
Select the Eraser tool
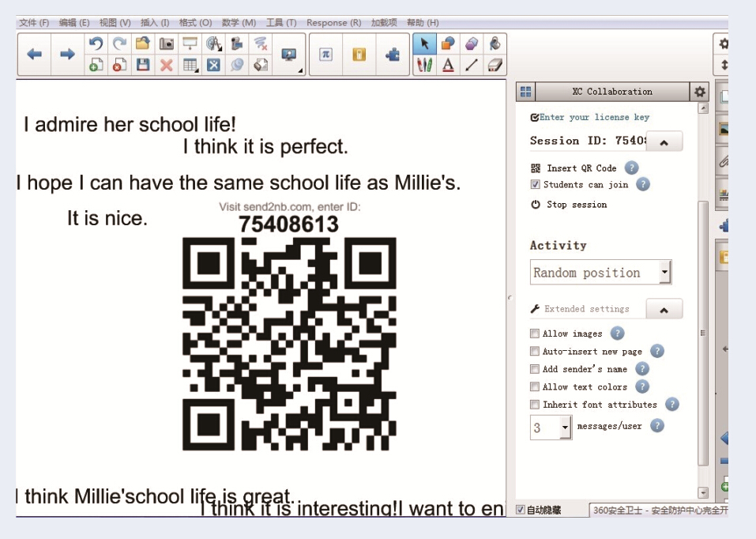(x=495, y=65)
